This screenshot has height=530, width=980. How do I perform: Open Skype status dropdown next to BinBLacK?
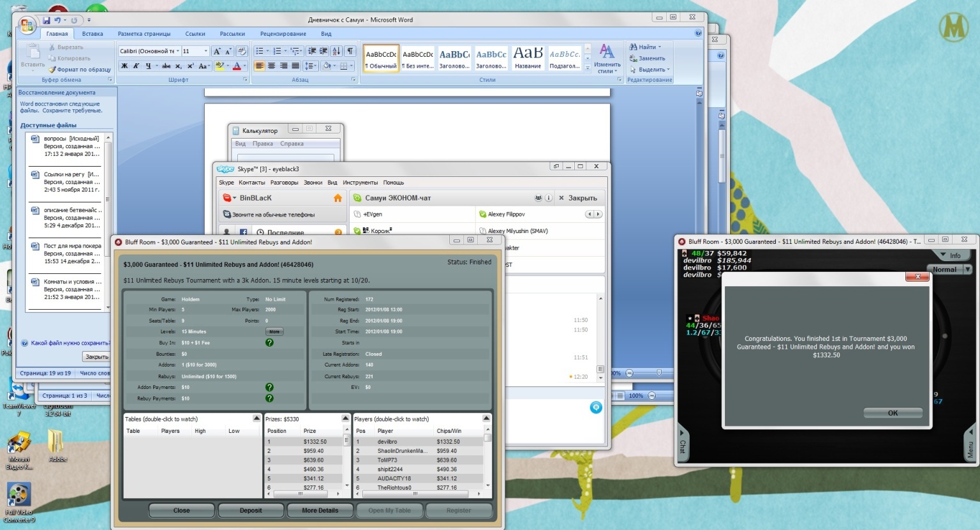pyautogui.click(x=234, y=198)
